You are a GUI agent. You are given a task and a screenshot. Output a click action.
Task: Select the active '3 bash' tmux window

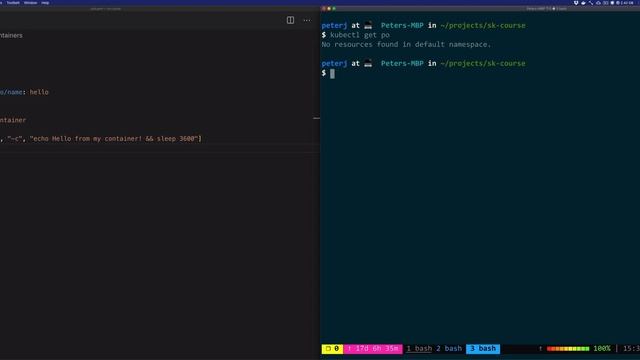coord(483,349)
